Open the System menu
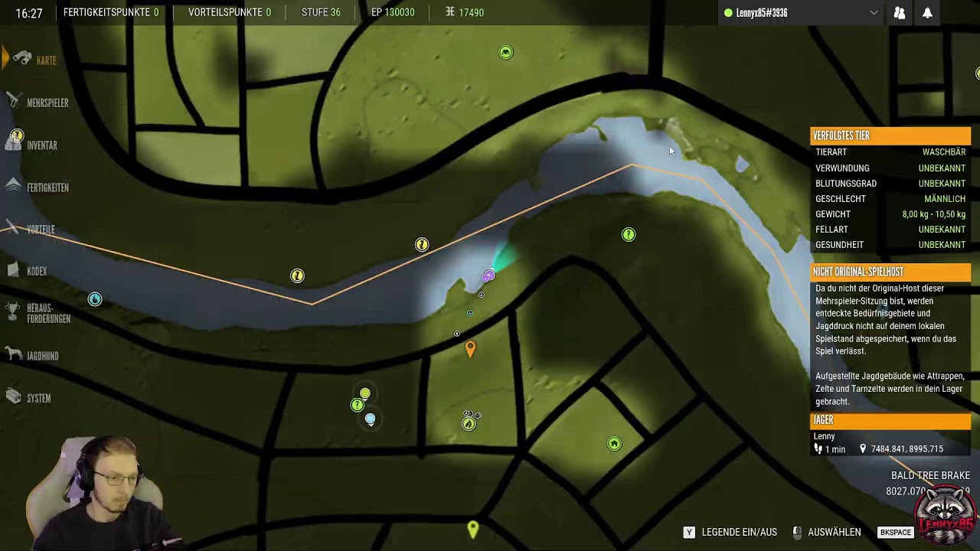The image size is (980, 551). 38,398
